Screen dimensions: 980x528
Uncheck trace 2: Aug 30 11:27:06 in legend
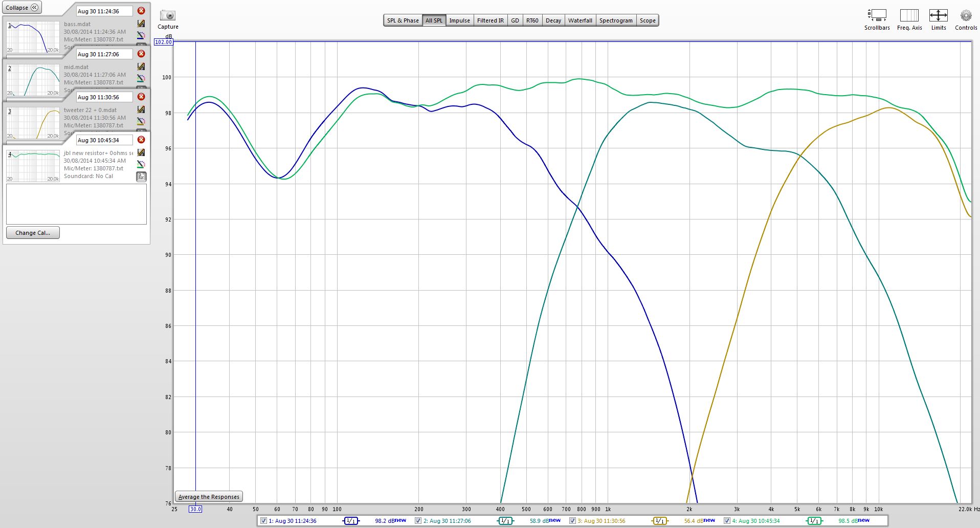[418, 521]
